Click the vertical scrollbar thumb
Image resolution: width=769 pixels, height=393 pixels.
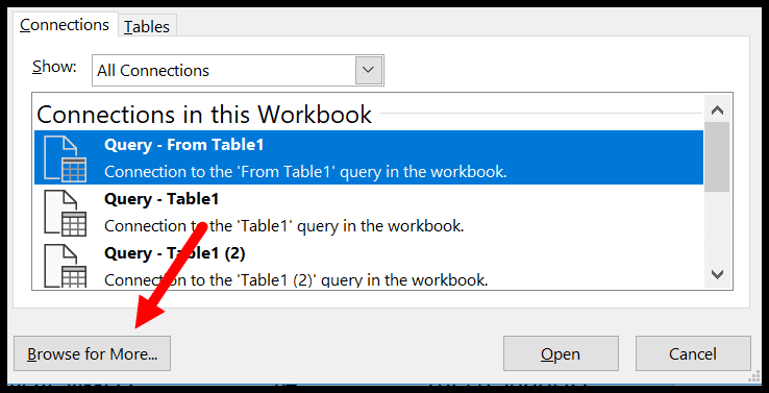717,157
